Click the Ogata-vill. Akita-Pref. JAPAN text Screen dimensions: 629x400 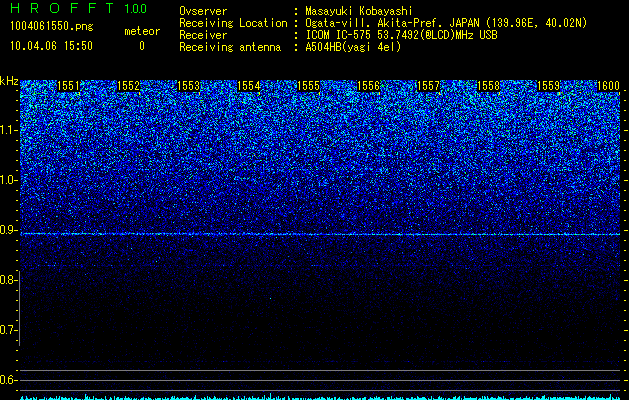pyautogui.click(x=392, y=23)
